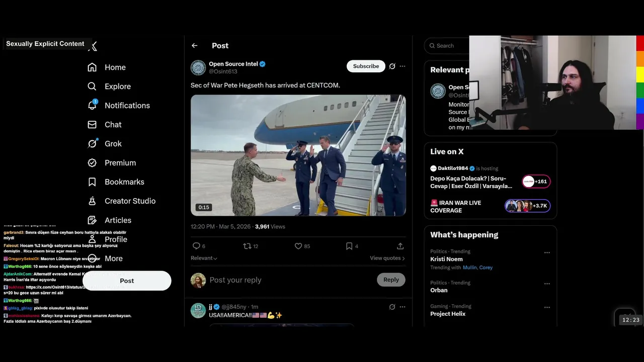Viewport: 644px width, 362px height.
Task: Open more options for Orban trend
Action: [547, 284]
